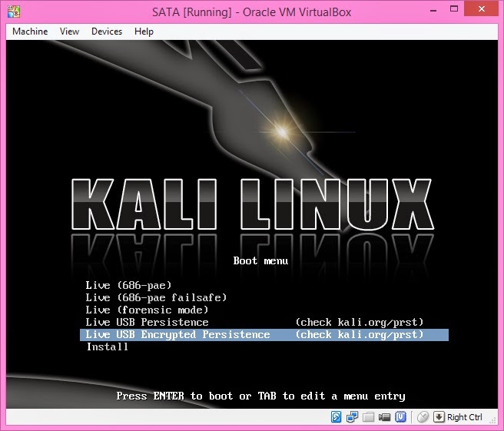The height and width of the screenshot is (431, 504).
Task: Click the resize grip in status bar corner
Action: pyautogui.click(x=492, y=419)
